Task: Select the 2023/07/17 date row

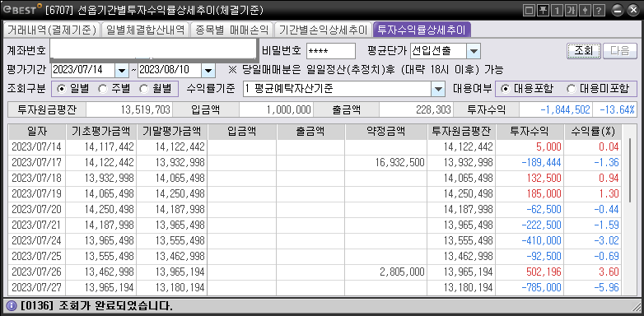Action: [315, 163]
